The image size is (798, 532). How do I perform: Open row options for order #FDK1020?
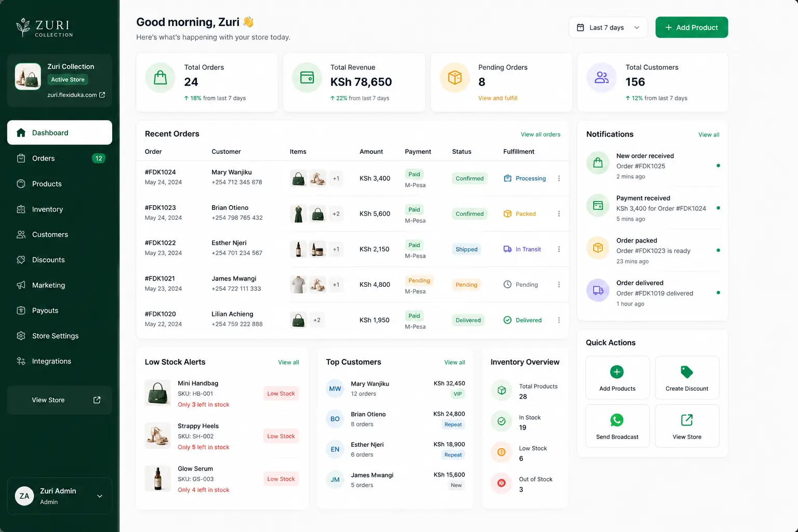559,320
